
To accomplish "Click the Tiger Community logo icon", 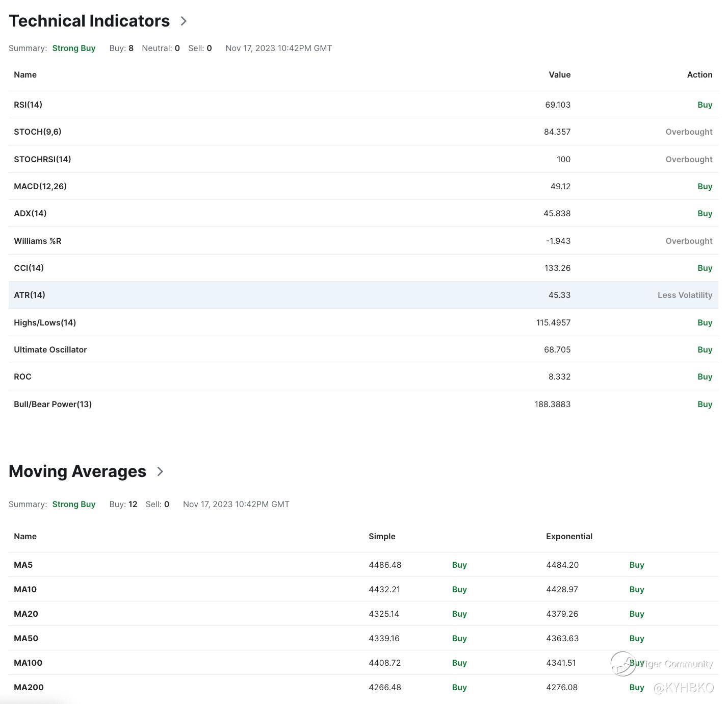I will click(623, 664).
